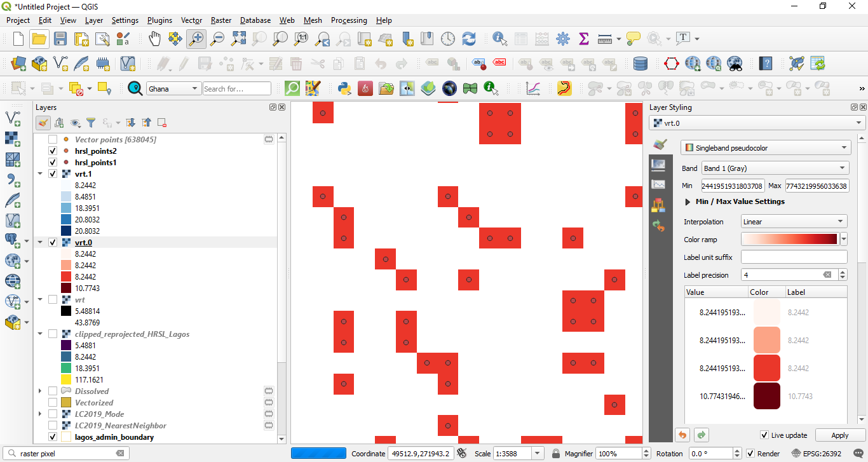This screenshot has height=462, width=868.
Task: Click the Redo style change icon
Action: (x=702, y=435)
